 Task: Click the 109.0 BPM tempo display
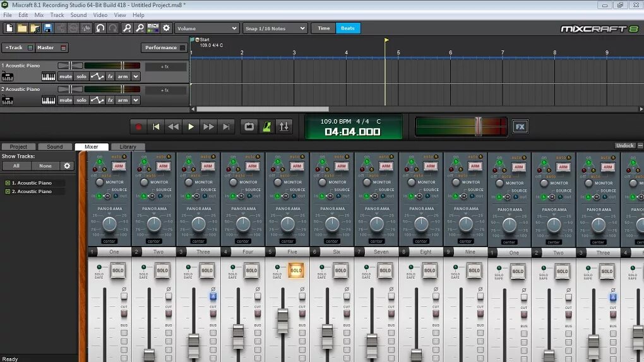(335, 122)
